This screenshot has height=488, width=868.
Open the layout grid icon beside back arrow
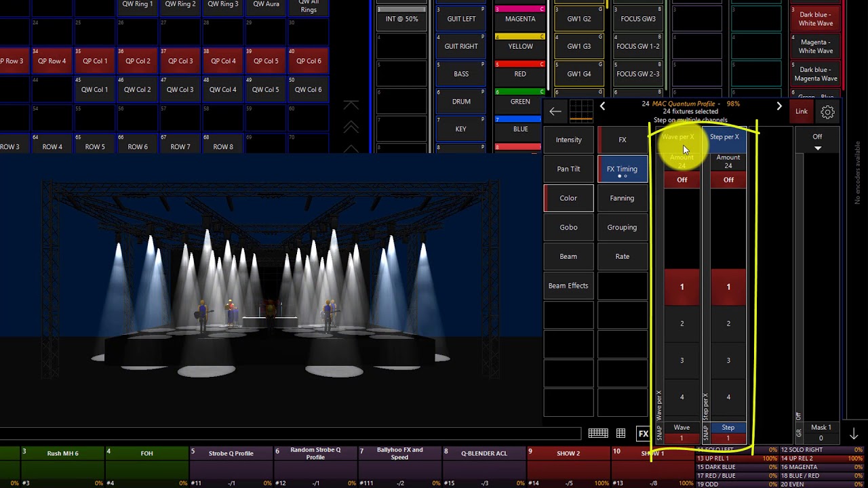click(580, 111)
